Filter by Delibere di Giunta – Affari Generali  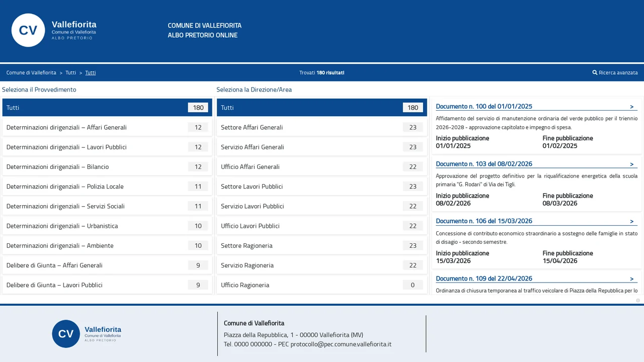click(107, 265)
